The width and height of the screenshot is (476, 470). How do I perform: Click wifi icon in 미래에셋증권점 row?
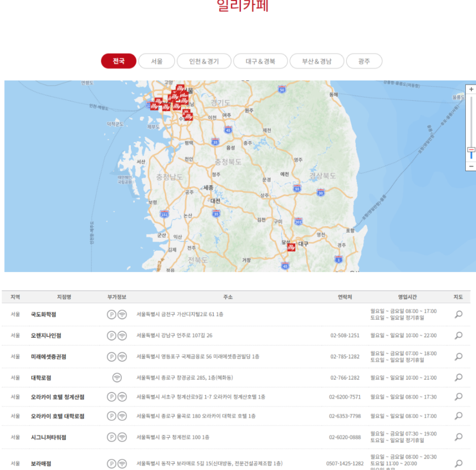tap(122, 357)
